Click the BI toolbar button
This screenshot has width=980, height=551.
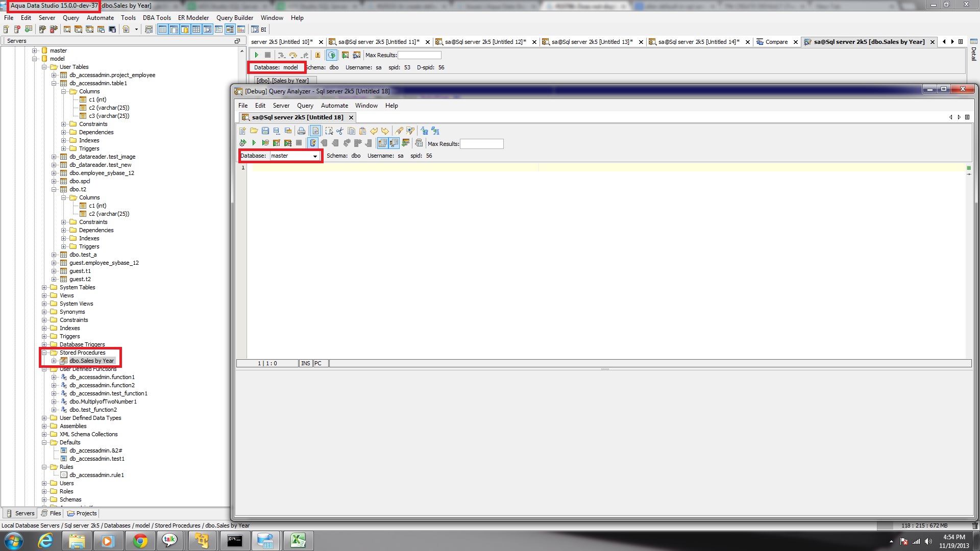pos(259,30)
